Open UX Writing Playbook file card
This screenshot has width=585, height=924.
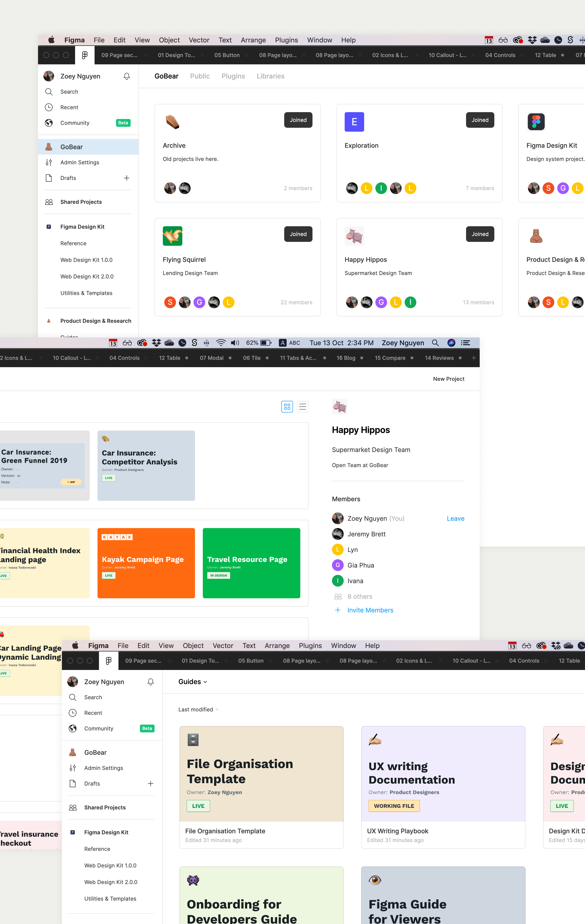[x=443, y=787]
